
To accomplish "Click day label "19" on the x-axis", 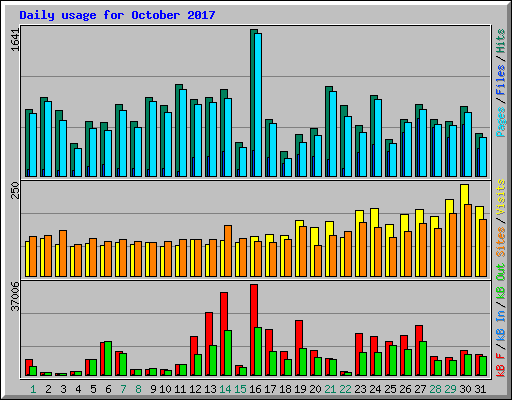I will (300, 389).
